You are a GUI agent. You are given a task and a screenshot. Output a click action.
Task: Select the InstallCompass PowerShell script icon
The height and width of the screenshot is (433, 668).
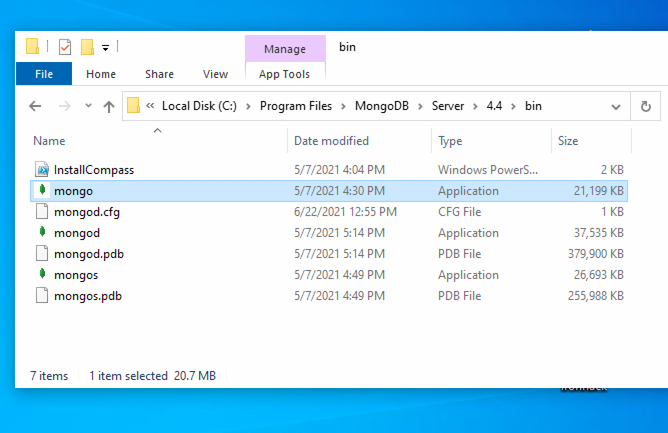[41, 170]
